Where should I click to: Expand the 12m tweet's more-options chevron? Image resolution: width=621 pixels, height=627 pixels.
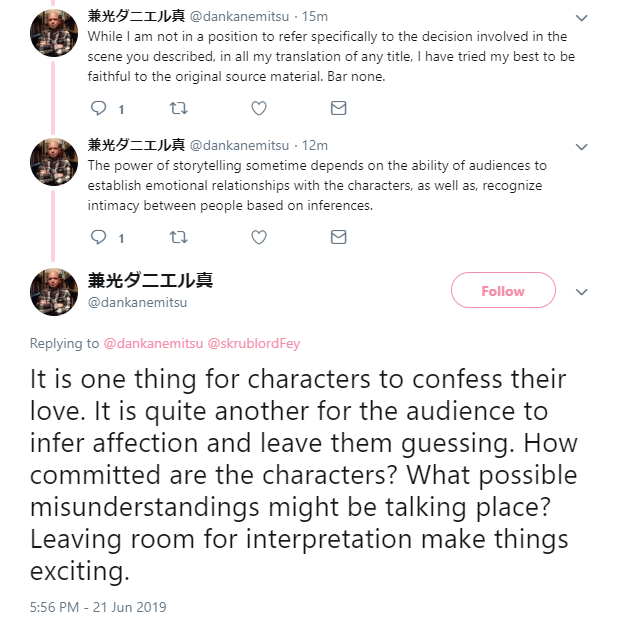coord(584,146)
